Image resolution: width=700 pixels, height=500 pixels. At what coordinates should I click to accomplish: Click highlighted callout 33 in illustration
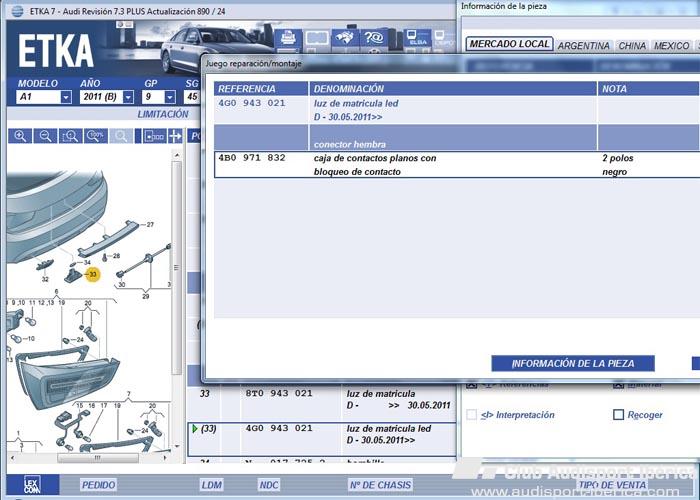[92, 274]
